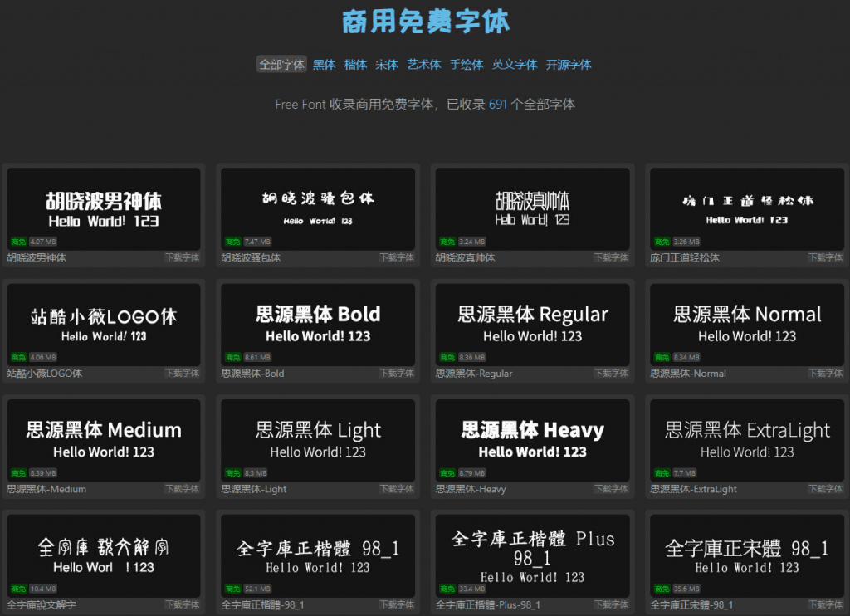Switch to the 宋体 category
The width and height of the screenshot is (850, 616).
[387, 65]
